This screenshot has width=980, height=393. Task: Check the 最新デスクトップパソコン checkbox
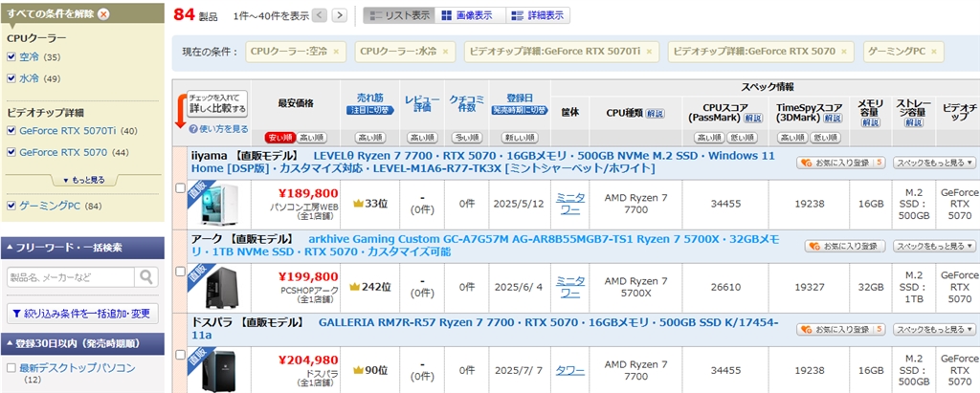click(x=11, y=368)
